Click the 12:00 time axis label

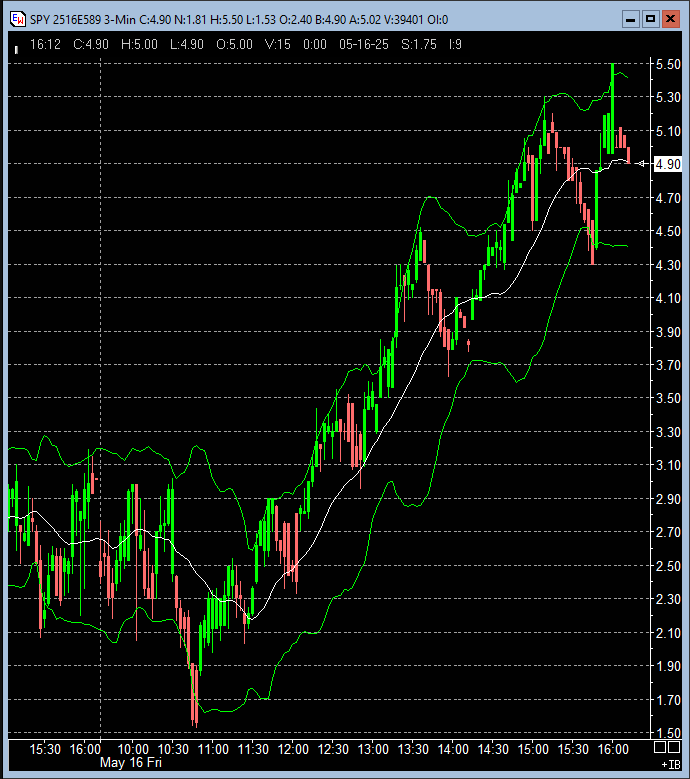coord(293,749)
